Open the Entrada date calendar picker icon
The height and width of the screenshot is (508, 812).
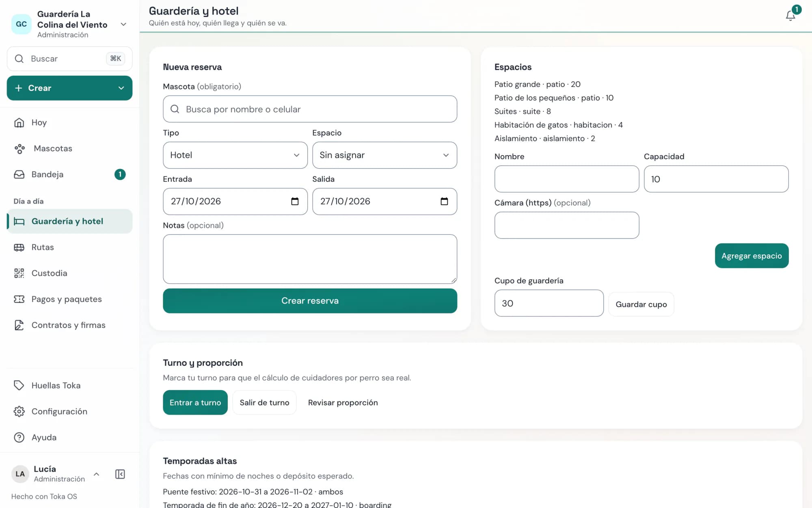(295, 201)
